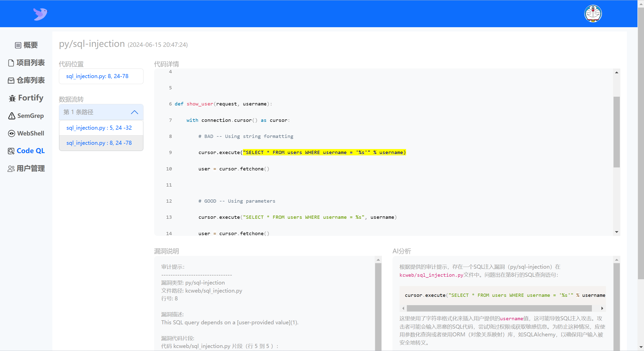Click the 仓库列表 inbox icon

11,81
